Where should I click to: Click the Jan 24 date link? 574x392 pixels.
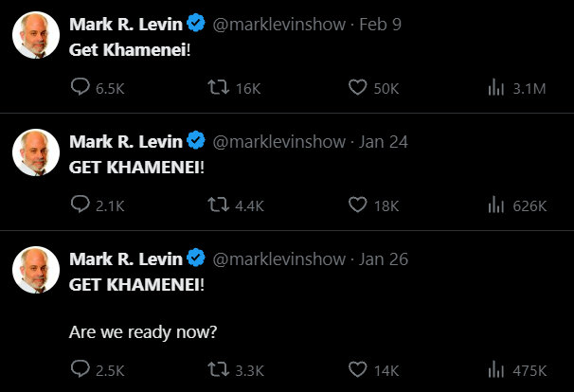(385, 141)
